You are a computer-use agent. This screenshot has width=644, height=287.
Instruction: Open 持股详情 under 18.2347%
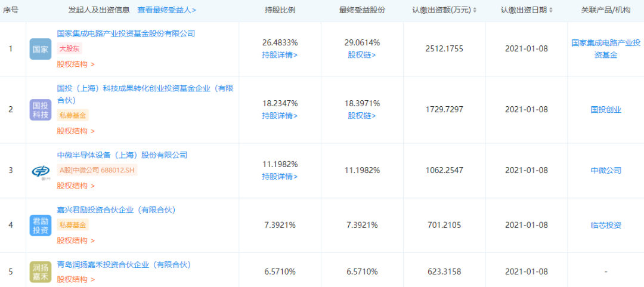pyautogui.click(x=280, y=116)
